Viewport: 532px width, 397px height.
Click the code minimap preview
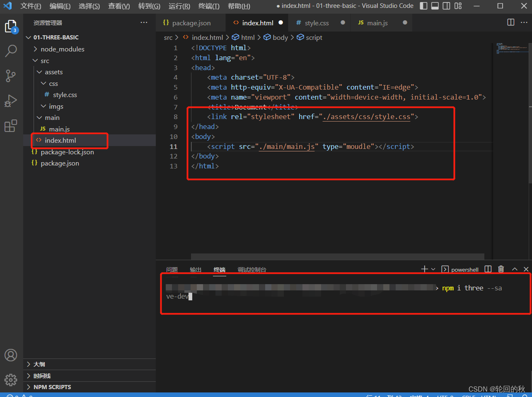point(511,49)
